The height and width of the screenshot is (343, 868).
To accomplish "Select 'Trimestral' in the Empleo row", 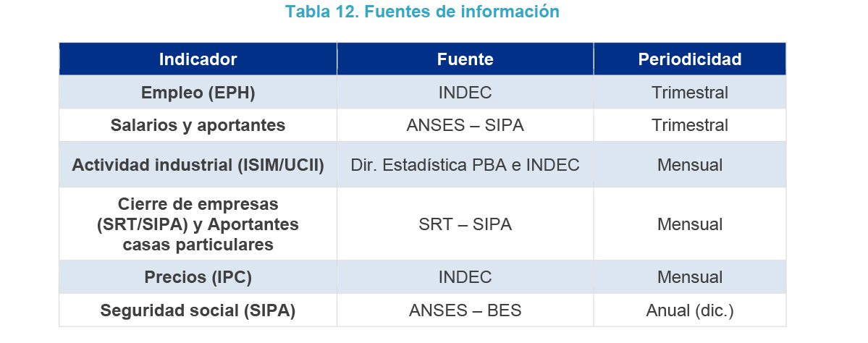I will (689, 93).
